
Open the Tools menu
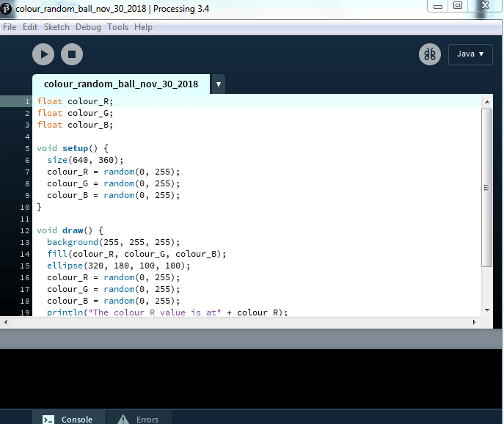pos(117,27)
